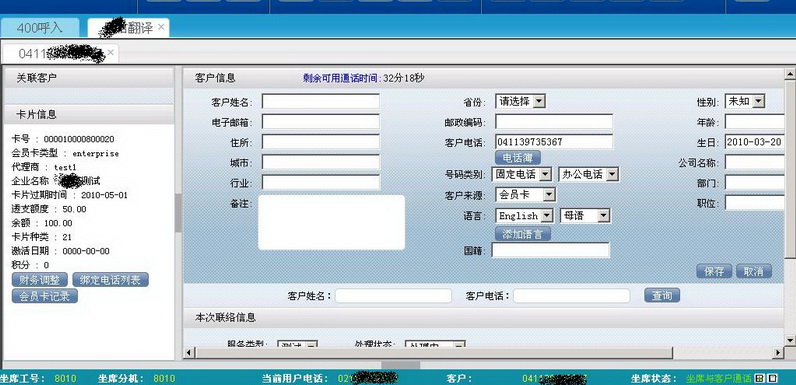Viewport: 796px width, 385px height.
Task: Click the 添加语言 button
Action: tap(523, 234)
